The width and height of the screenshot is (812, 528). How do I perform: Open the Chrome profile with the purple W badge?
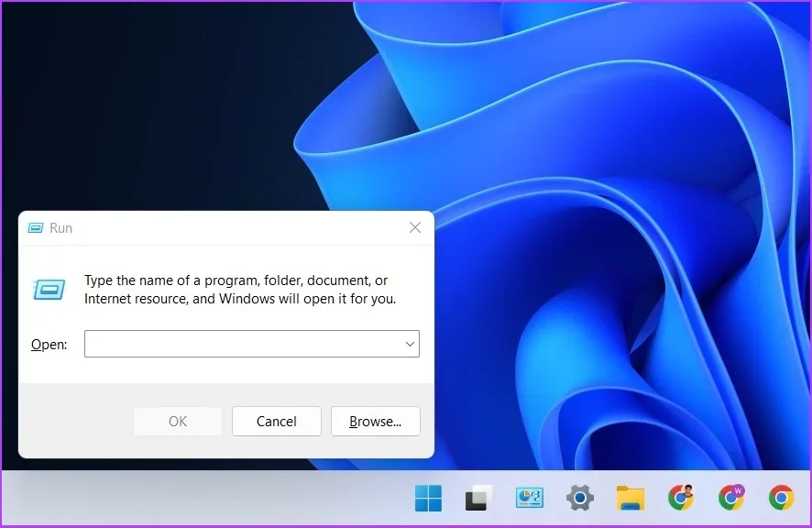click(x=730, y=497)
